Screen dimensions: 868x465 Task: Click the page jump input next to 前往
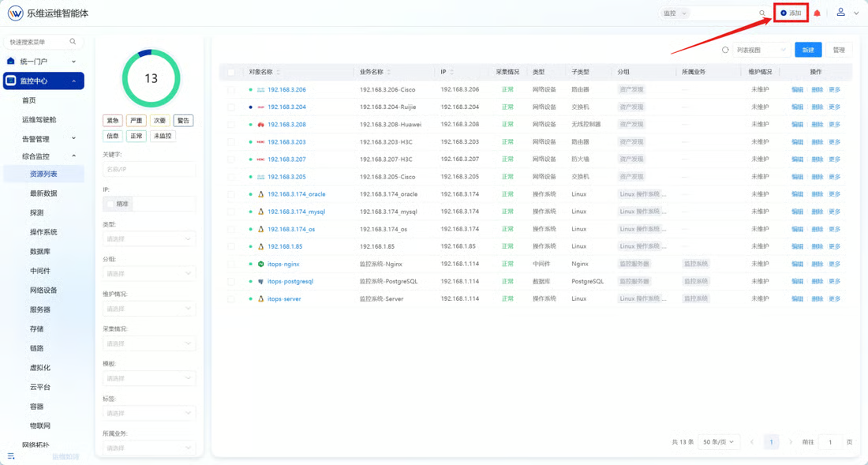(830, 442)
